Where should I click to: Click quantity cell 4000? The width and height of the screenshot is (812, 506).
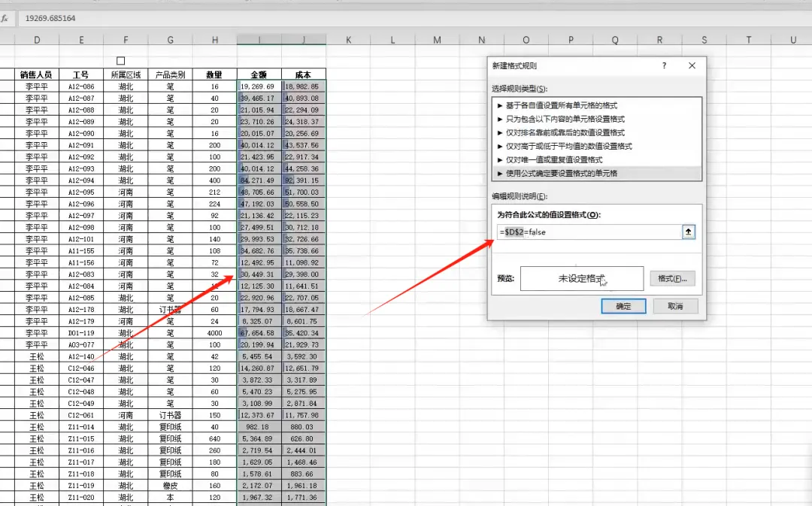pyautogui.click(x=215, y=333)
